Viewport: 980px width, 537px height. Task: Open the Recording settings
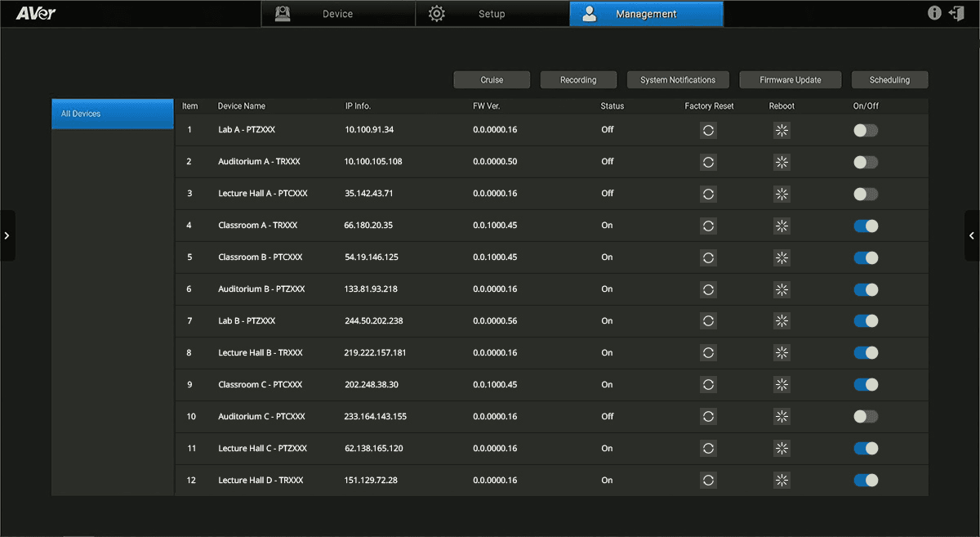(578, 80)
